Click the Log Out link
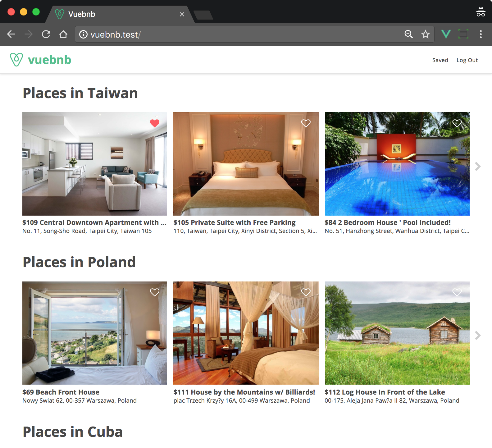 click(467, 60)
